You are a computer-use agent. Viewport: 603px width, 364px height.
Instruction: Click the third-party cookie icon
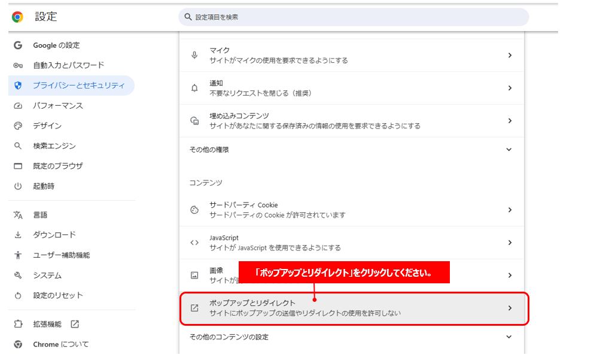(194, 210)
